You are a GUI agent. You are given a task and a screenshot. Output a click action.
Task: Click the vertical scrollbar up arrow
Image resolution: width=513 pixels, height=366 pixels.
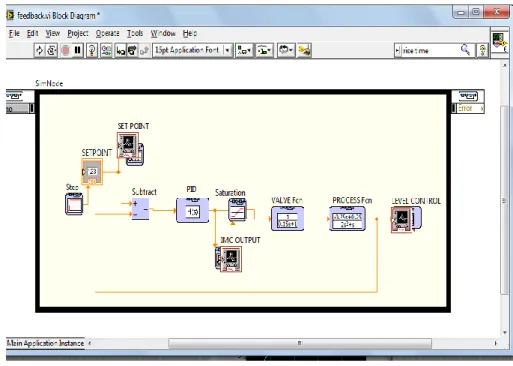point(504,65)
